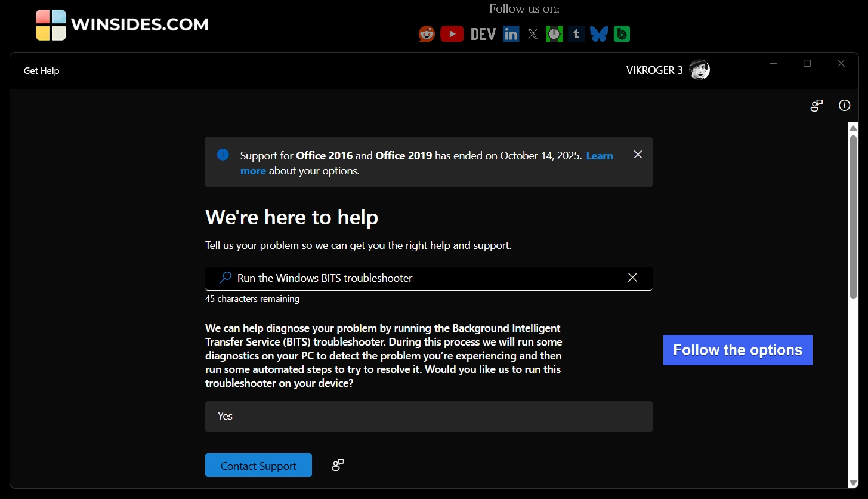868x499 pixels.
Task: Click the scrollbar down arrow
Action: click(x=853, y=483)
